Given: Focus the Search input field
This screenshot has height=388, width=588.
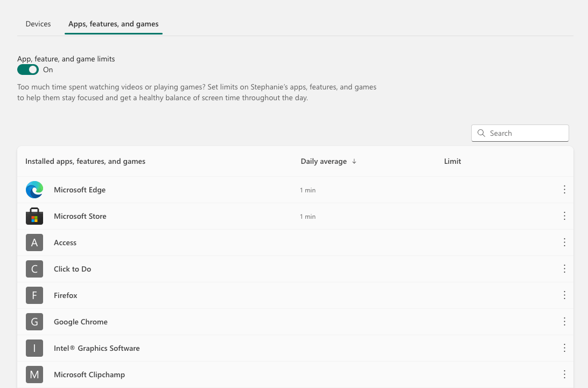Looking at the screenshot, I should pos(520,133).
